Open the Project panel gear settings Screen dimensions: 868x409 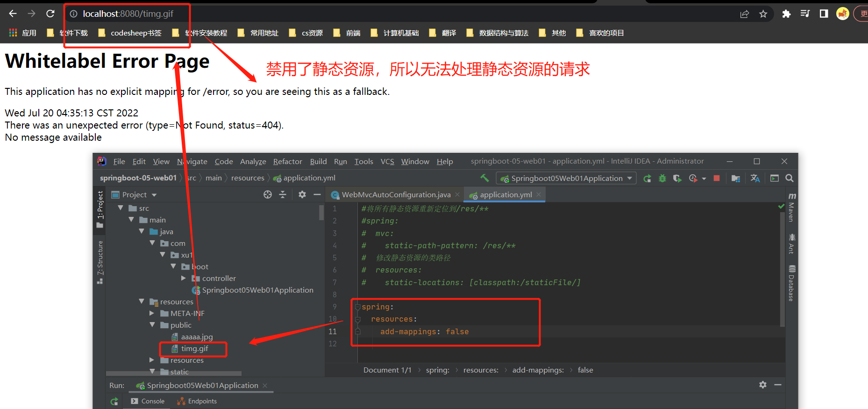(302, 194)
